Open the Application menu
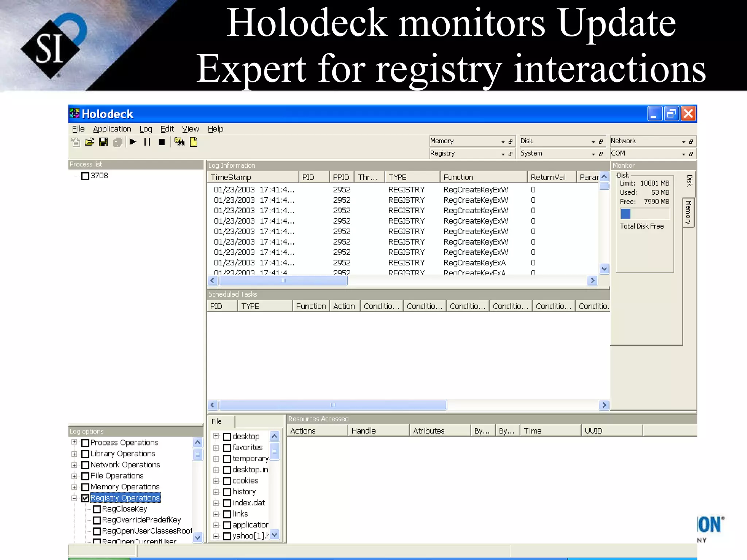This screenshot has width=747, height=560. [x=112, y=129]
